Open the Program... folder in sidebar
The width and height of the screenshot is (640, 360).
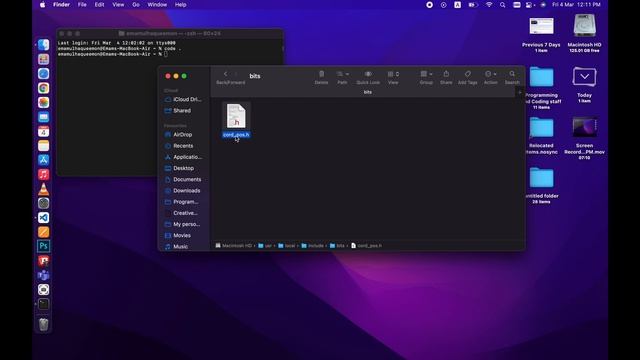(x=183, y=202)
